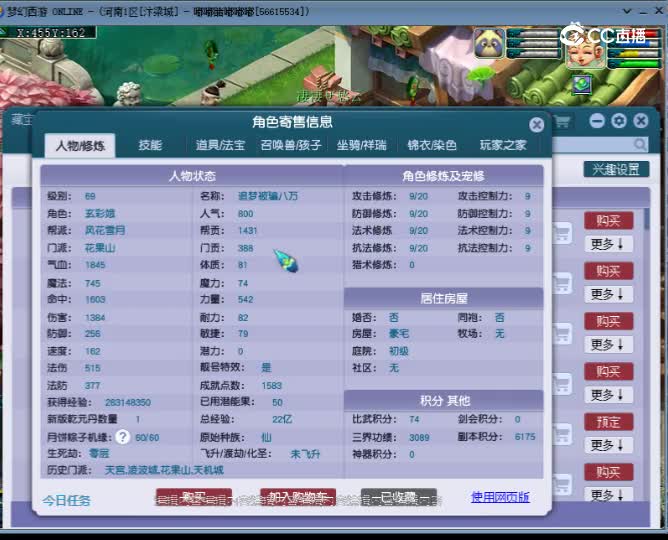Select the 召唤兽/孩子 tab
Viewport: 668px width, 540px height.
click(291, 145)
